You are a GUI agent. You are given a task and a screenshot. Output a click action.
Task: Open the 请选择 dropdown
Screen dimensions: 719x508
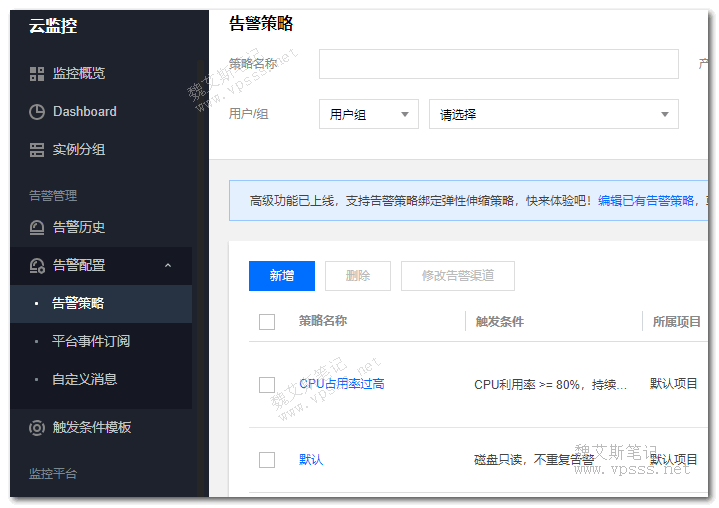coord(553,114)
